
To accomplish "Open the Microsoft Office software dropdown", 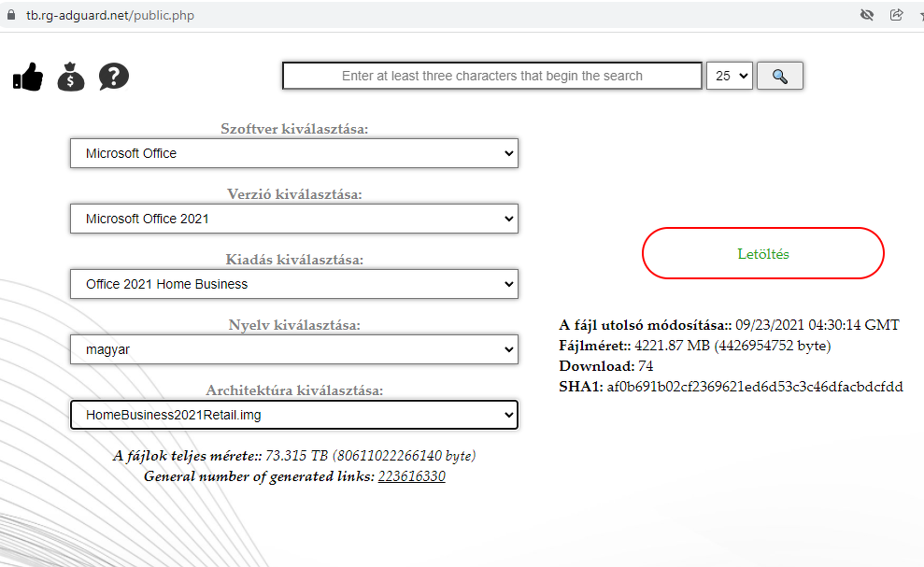I will click(294, 153).
